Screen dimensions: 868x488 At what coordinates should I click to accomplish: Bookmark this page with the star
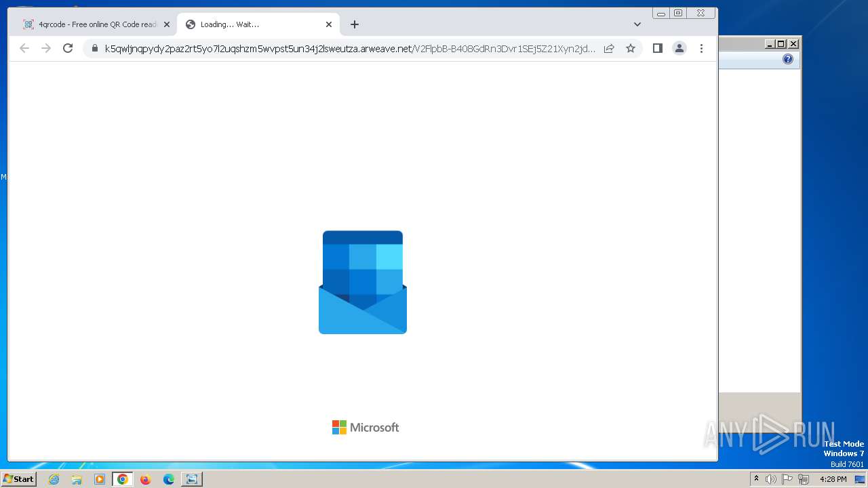tap(631, 48)
